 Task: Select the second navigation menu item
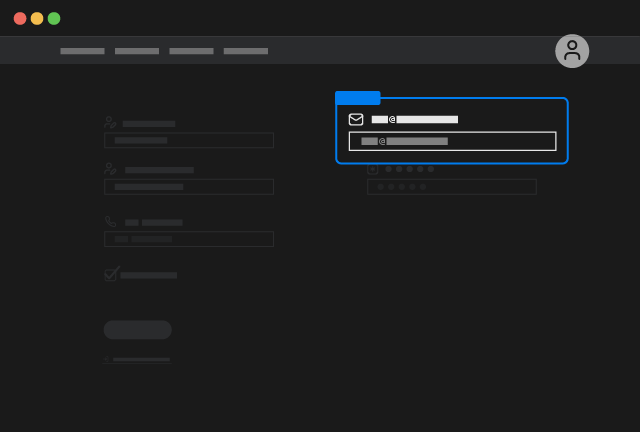[137, 51]
